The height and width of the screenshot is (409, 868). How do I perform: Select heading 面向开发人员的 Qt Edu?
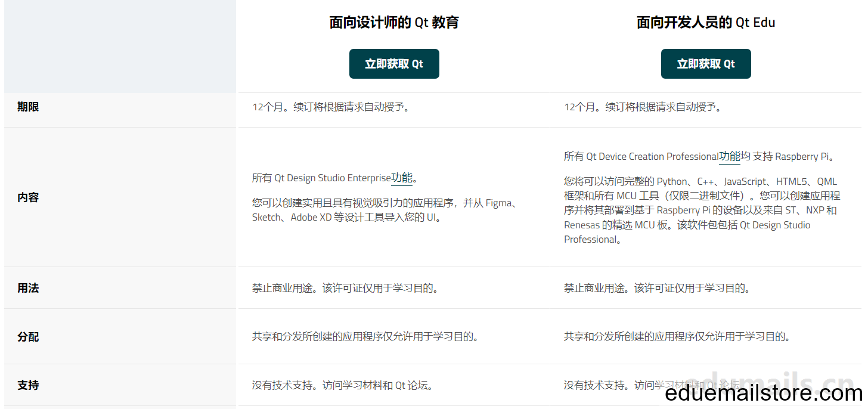(x=706, y=23)
